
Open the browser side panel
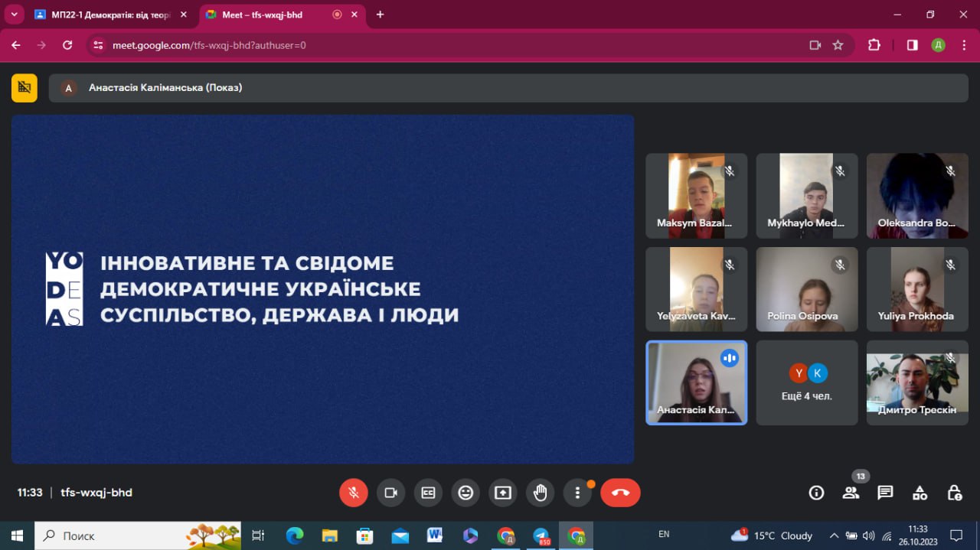pyautogui.click(x=912, y=45)
